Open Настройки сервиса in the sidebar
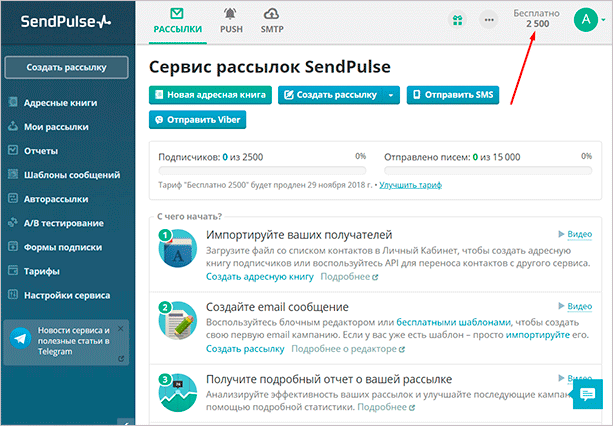613x426 pixels. click(x=67, y=295)
